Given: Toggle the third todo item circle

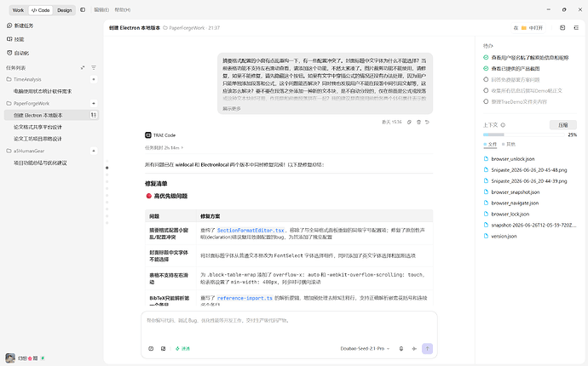Looking at the screenshot, I should coord(486,79).
